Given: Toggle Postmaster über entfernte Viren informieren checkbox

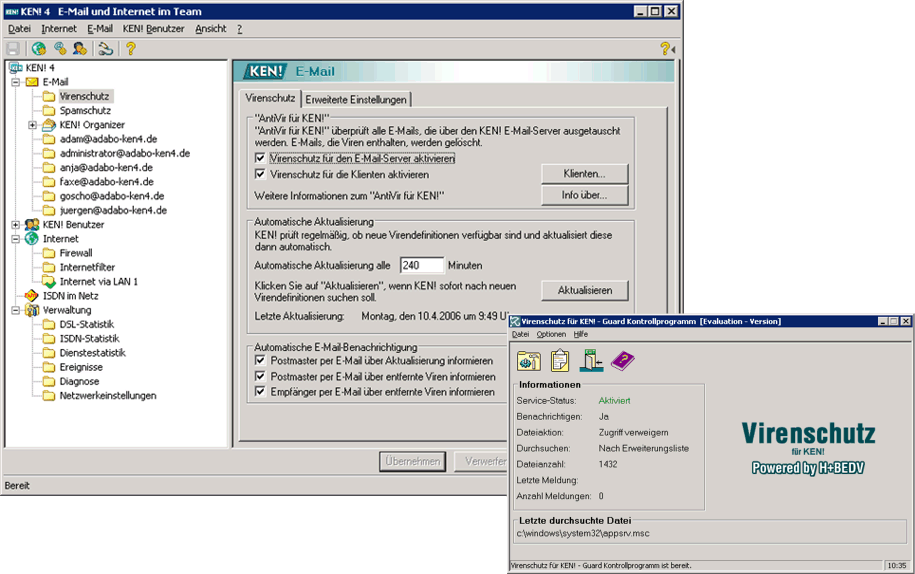Looking at the screenshot, I should (x=260, y=376).
